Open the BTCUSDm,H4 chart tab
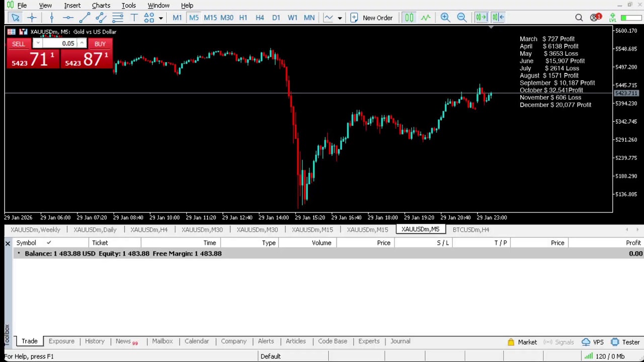This screenshot has width=644, height=362. (x=471, y=230)
